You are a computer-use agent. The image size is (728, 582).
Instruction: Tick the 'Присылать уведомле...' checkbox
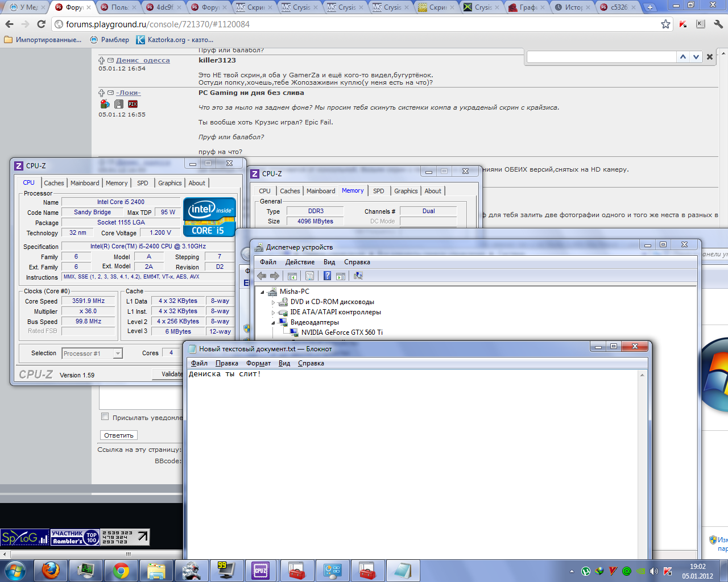pos(105,417)
